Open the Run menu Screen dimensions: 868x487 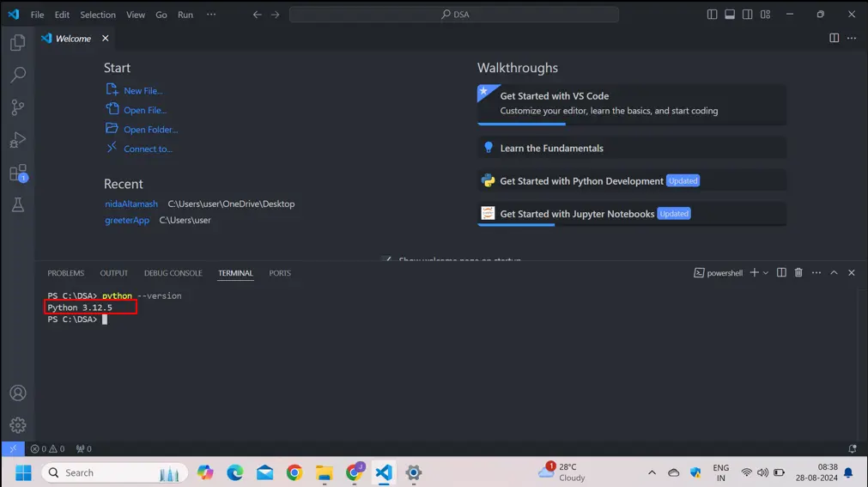point(185,15)
